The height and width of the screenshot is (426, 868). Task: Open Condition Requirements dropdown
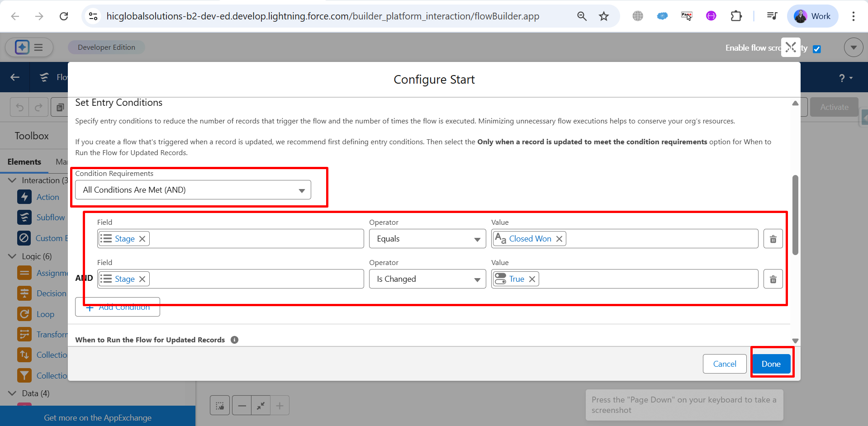click(x=193, y=190)
